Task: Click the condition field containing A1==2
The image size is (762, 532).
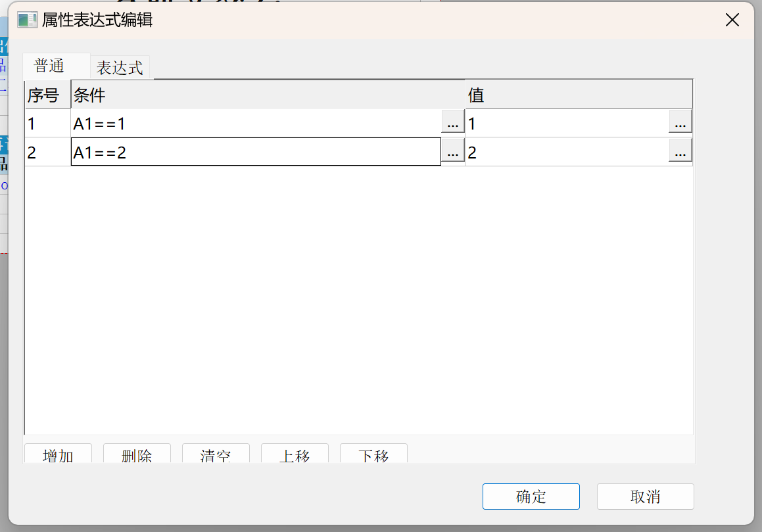Action: [255, 152]
